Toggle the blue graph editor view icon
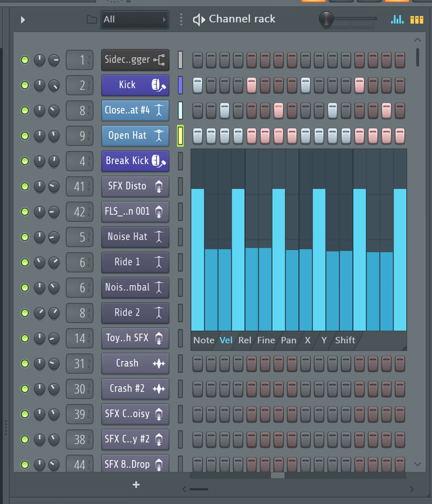Image resolution: width=432 pixels, height=504 pixels. tap(397, 19)
